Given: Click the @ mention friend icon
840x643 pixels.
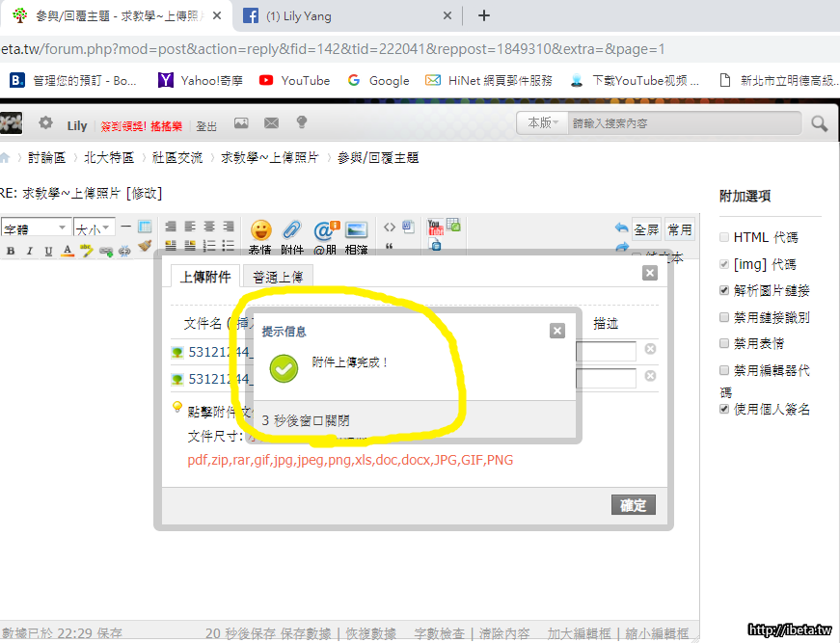Looking at the screenshot, I should click(x=325, y=230).
